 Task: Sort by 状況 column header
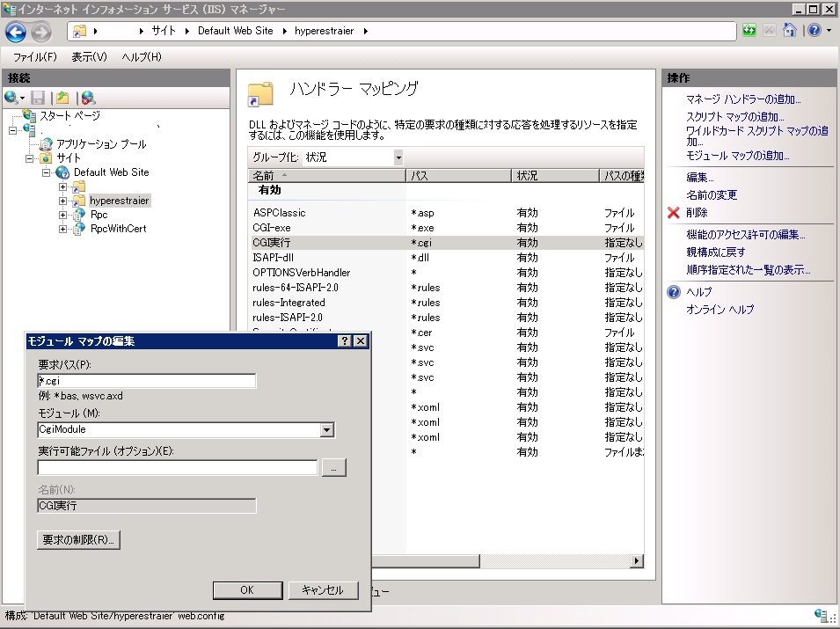coord(555,176)
